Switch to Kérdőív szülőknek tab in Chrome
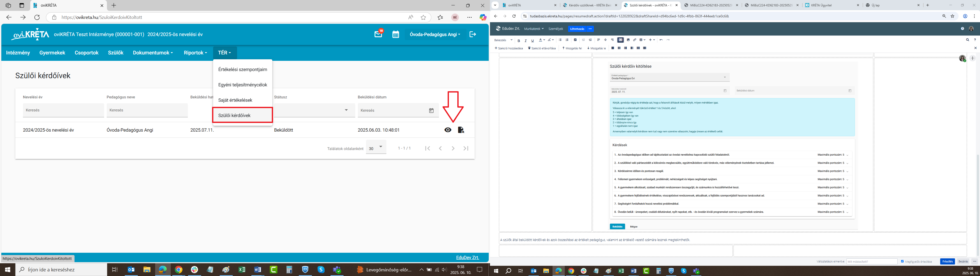Screen dimensions: 980x276 pos(590,5)
